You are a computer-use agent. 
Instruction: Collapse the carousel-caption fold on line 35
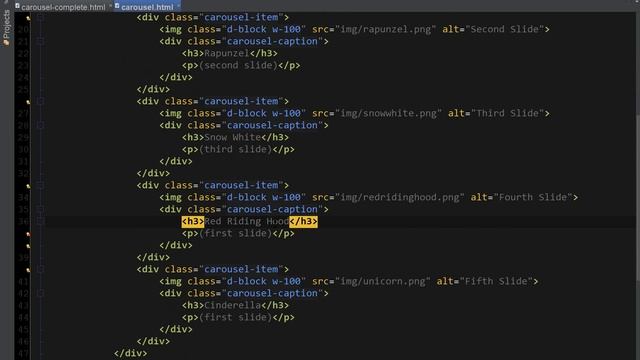(40, 209)
